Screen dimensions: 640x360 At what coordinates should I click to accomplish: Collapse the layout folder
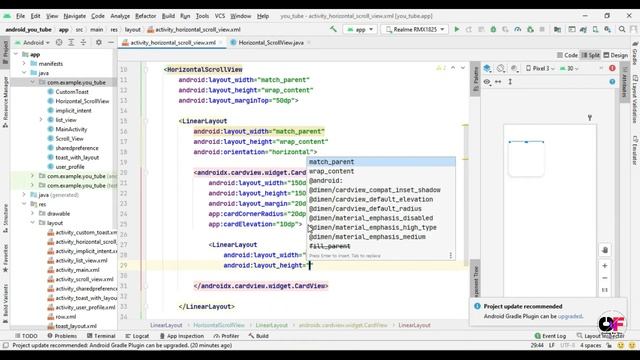(33, 223)
